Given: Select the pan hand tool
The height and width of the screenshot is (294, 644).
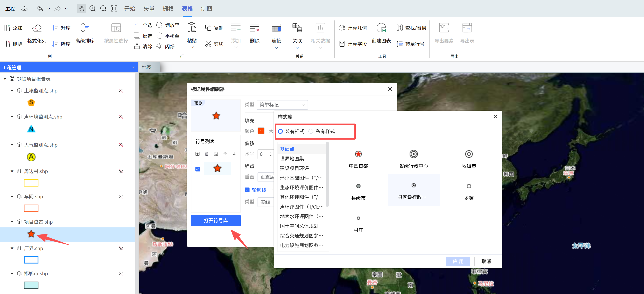Looking at the screenshot, I should coord(82,8).
